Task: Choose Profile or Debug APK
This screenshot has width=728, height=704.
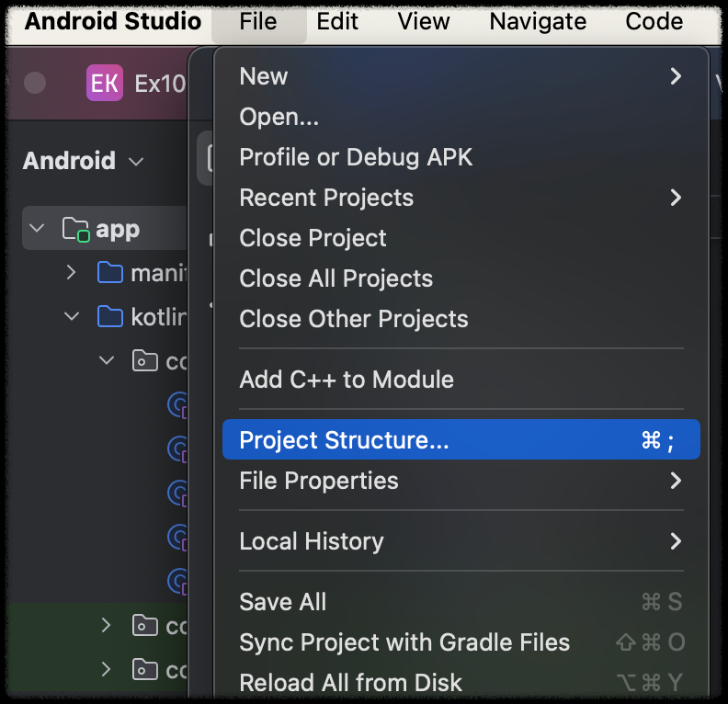Action: coord(461,157)
